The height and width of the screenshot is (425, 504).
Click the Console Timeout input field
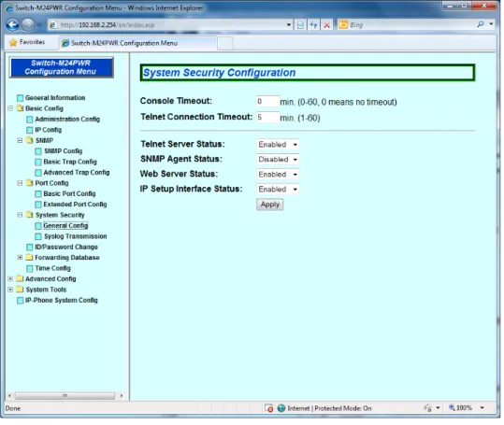click(267, 101)
